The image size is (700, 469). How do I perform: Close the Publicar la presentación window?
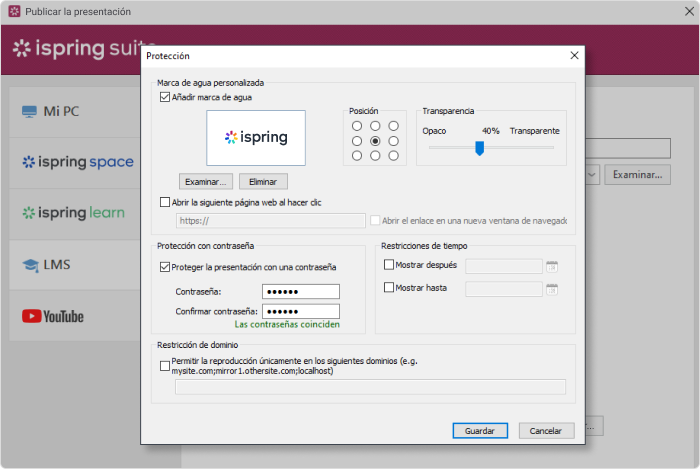point(689,12)
